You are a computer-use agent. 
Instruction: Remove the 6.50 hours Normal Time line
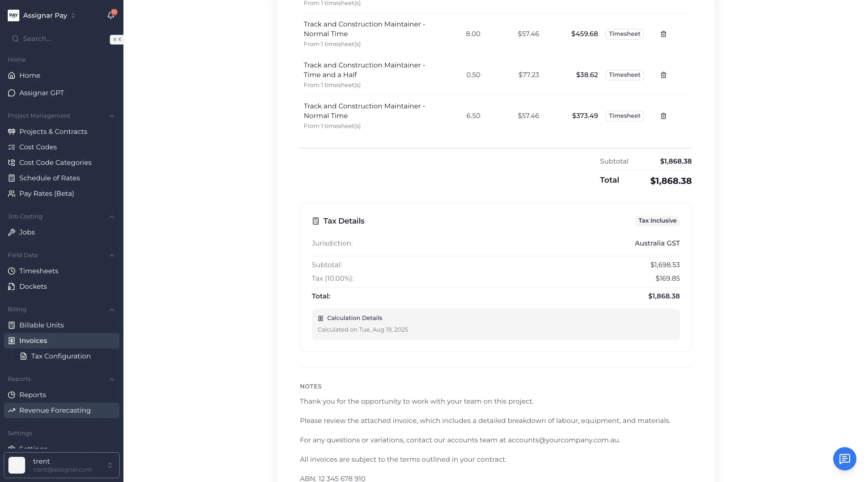663,116
